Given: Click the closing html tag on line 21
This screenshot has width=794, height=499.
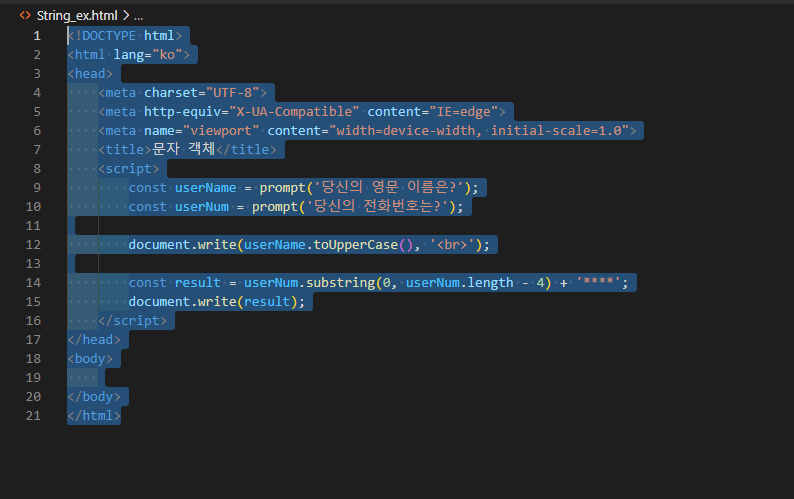Looking at the screenshot, I should (x=94, y=416).
